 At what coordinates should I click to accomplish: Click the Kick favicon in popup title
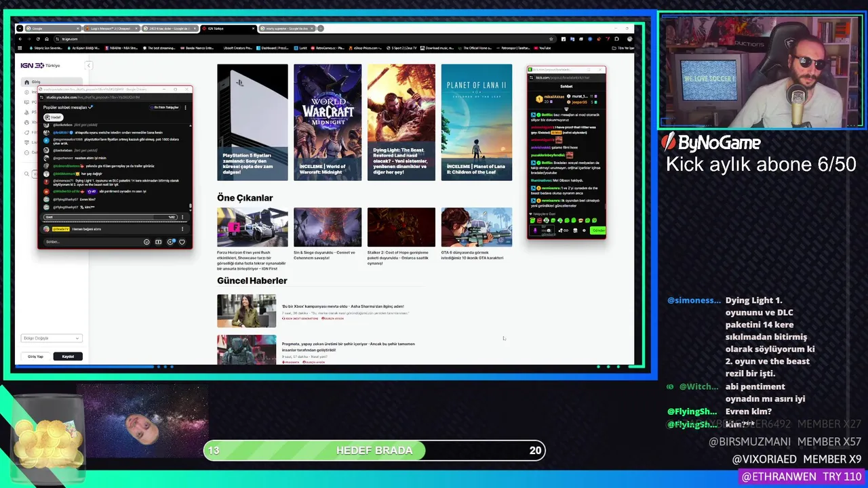coord(531,70)
